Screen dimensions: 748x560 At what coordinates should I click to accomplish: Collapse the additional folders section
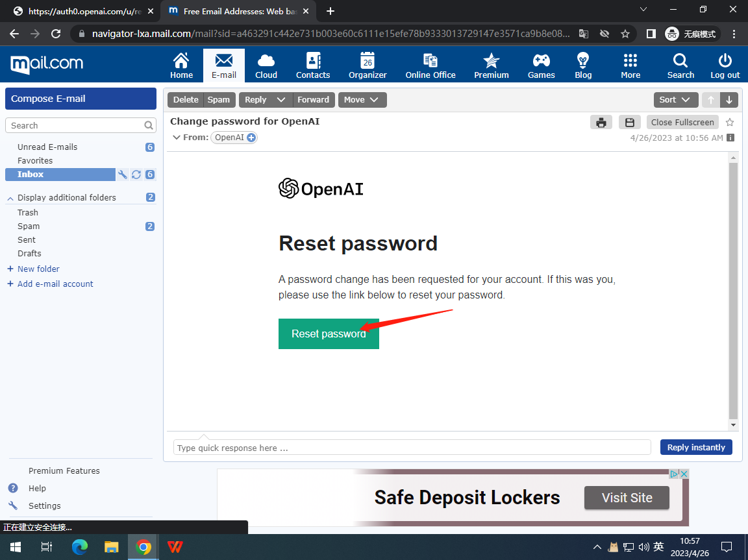pos(10,198)
